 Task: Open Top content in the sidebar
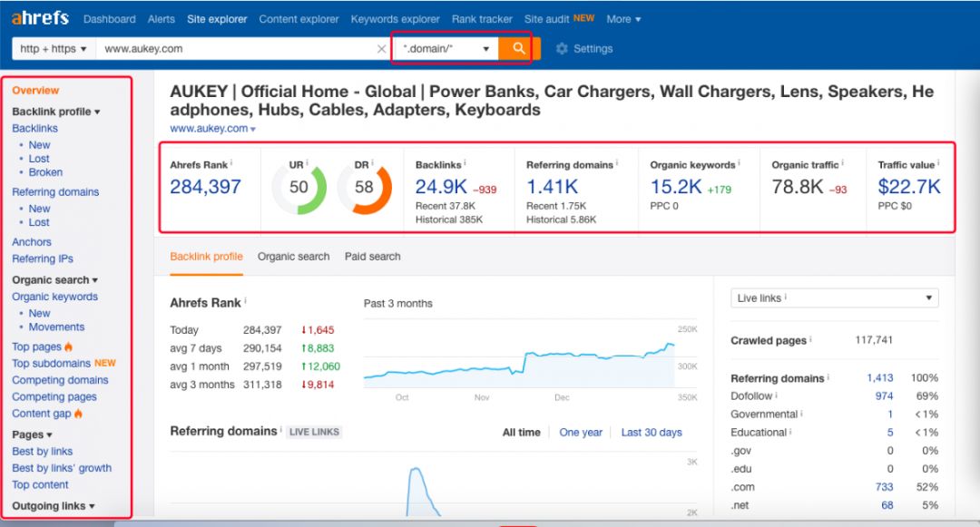(x=40, y=484)
